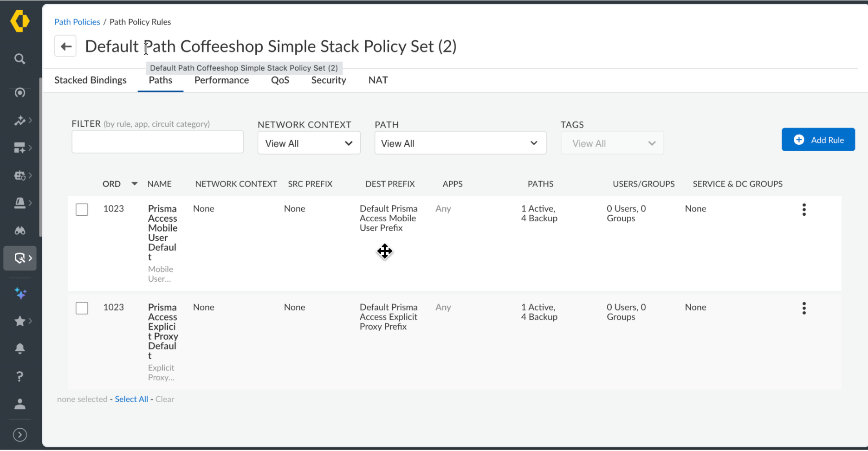Image resolution: width=868 pixels, height=451 pixels.
Task: Open the user profile icon
Action: (x=19, y=404)
